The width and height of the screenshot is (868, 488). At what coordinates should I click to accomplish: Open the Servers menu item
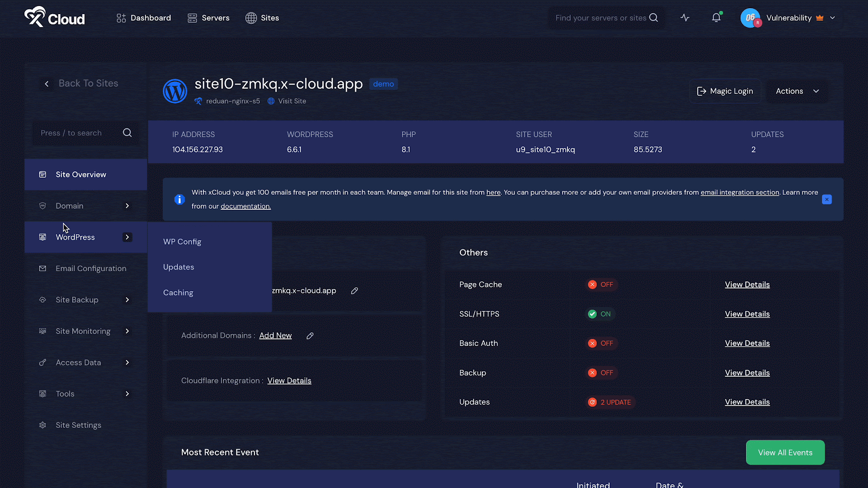[208, 17]
